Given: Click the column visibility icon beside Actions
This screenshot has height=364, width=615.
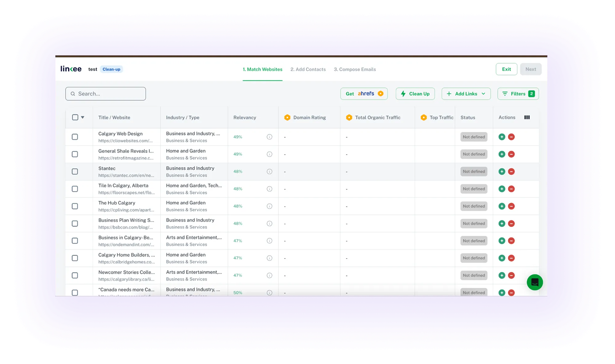Looking at the screenshot, I should tap(527, 117).
